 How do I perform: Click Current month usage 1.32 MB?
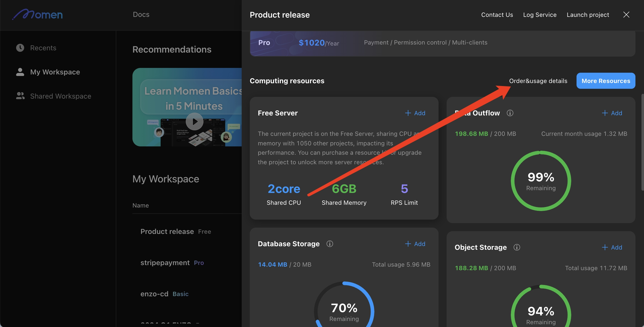(x=584, y=134)
